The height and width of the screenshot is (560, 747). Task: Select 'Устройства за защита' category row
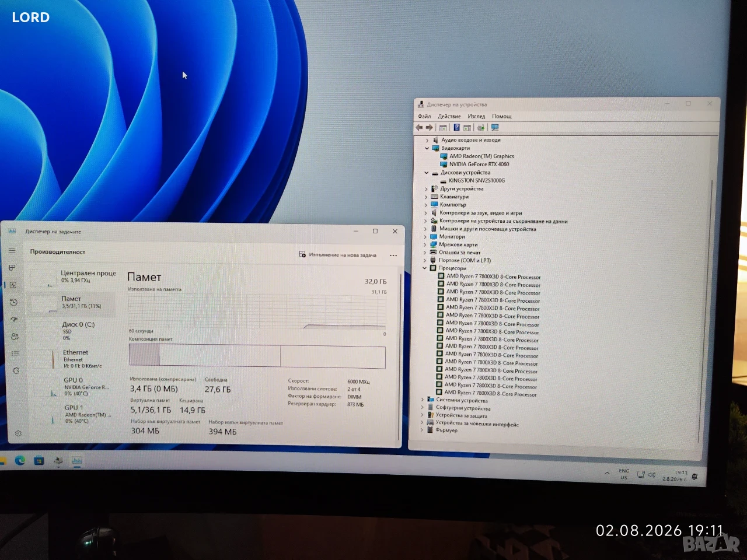[461, 415]
